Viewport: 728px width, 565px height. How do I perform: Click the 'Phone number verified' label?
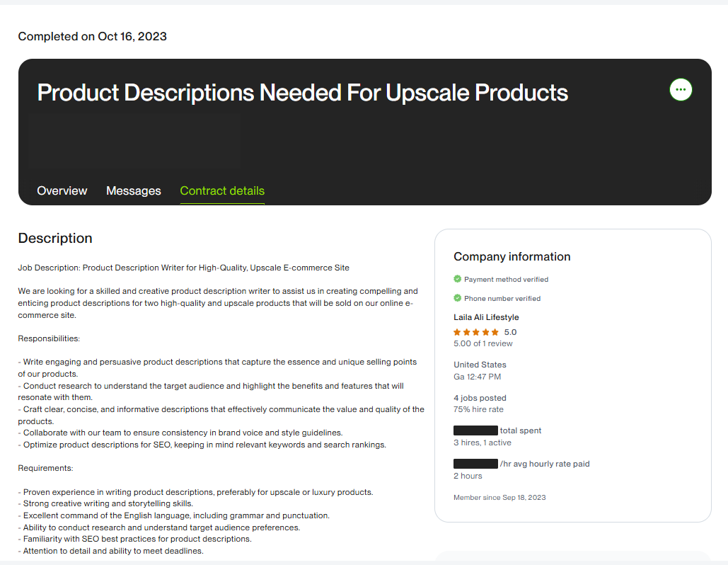[x=502, y=298]
